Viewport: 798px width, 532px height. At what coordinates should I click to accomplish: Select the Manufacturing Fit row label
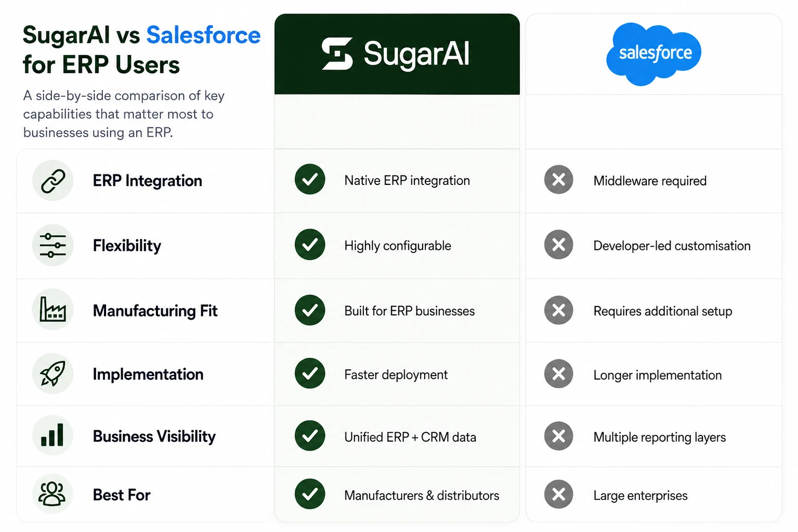155,311
